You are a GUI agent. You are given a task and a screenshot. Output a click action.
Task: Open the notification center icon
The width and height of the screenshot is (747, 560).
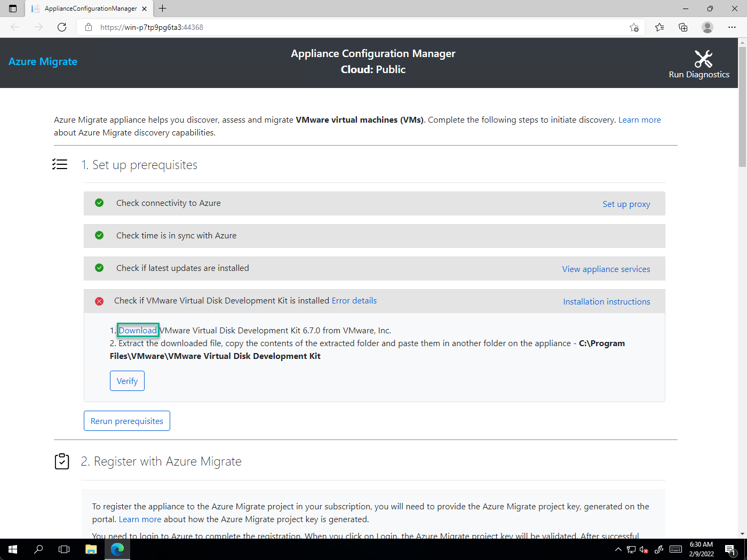tap(730, 550)
